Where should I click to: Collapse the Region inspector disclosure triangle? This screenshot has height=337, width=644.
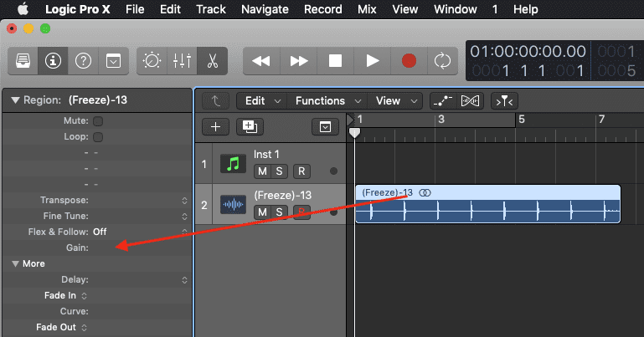15,100
